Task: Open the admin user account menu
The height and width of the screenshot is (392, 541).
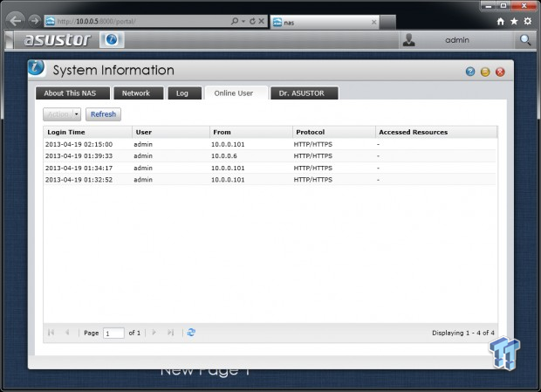Action: (x=457, y=40)
